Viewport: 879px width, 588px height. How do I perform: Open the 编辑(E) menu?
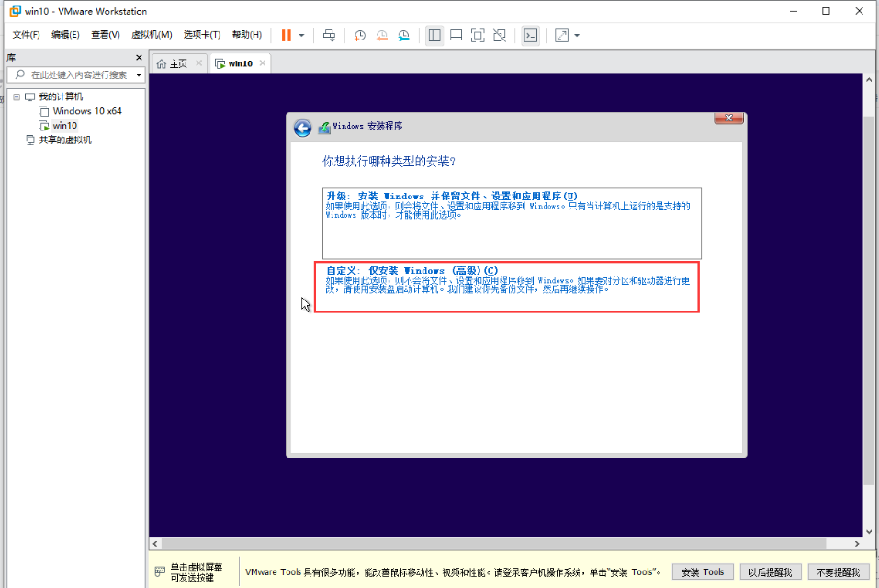(65, 35)
